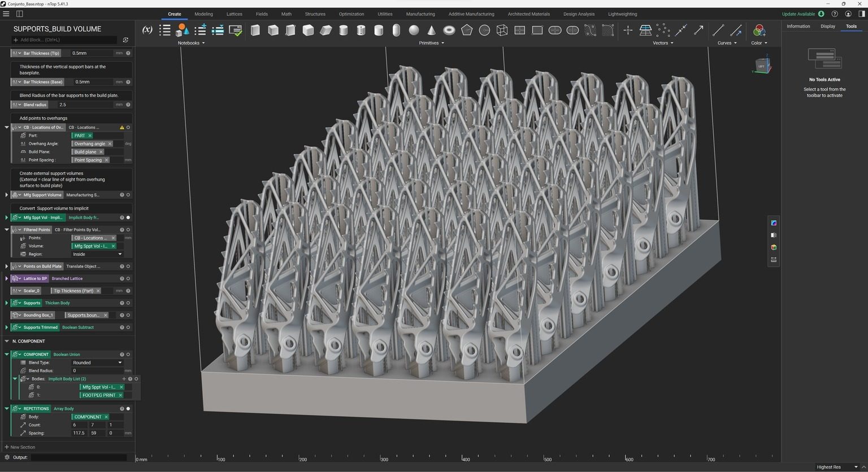Toggle visibility of Filtered Points block
Image resolution: width=868 pixels, height=472 pixels.
128,230
